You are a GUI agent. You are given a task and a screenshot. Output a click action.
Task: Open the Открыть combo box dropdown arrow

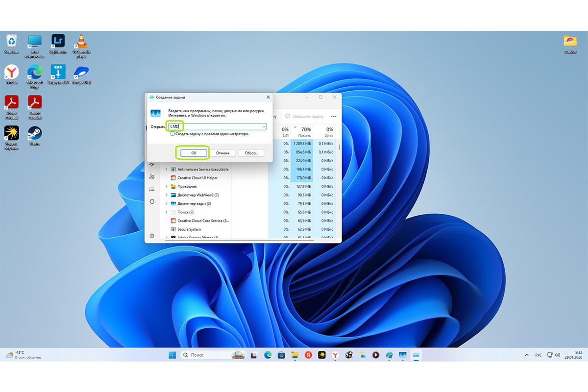point(263,126)
